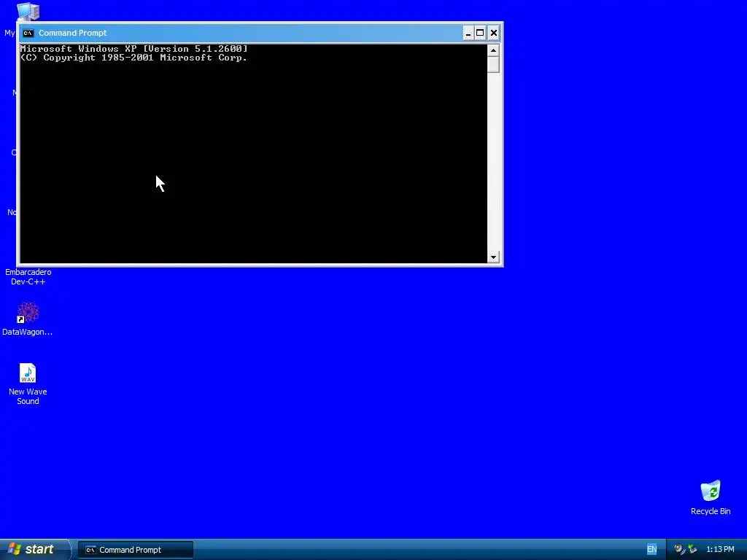This screenshot has width=747, height=560.
Task: Click the first system tray icon
Action: [x=679, y=549]
